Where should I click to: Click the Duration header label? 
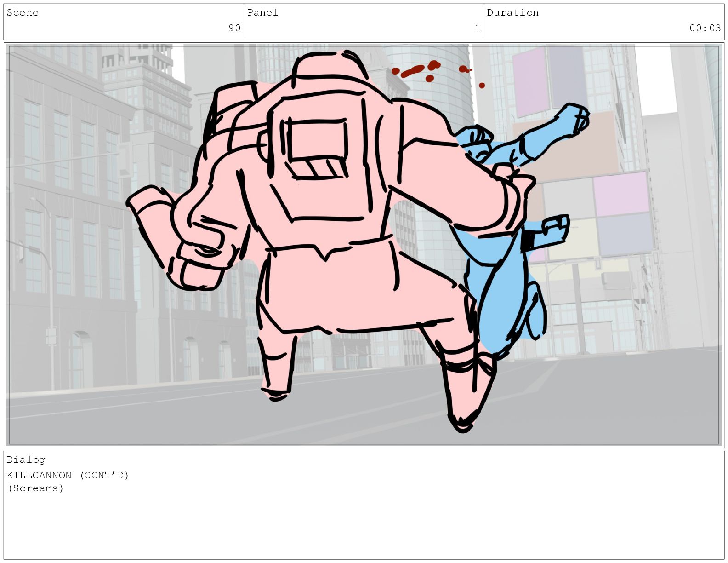[x=512, y=13]
